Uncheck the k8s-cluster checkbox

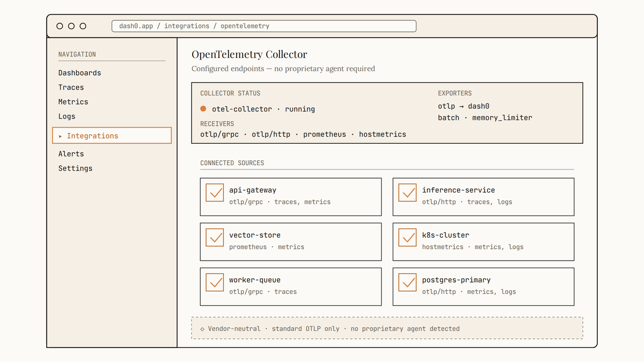pyautogui.click(x=408, y=238)
